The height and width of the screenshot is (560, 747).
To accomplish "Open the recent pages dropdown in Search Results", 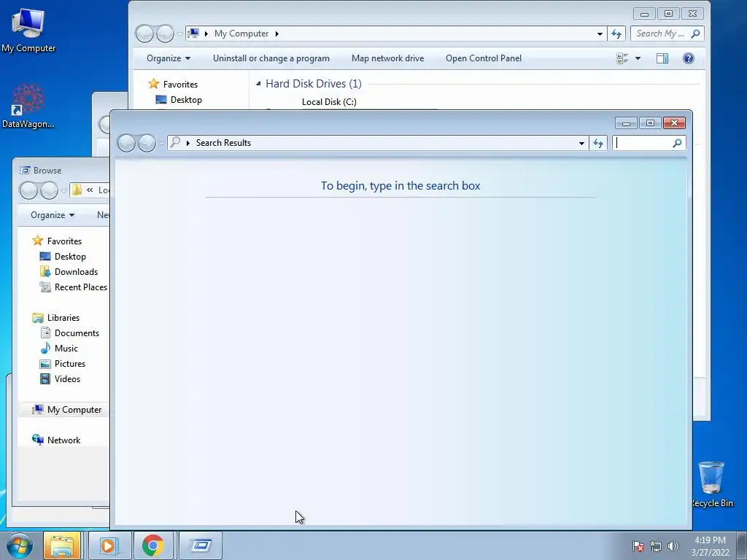I will [x=161, y=143].
